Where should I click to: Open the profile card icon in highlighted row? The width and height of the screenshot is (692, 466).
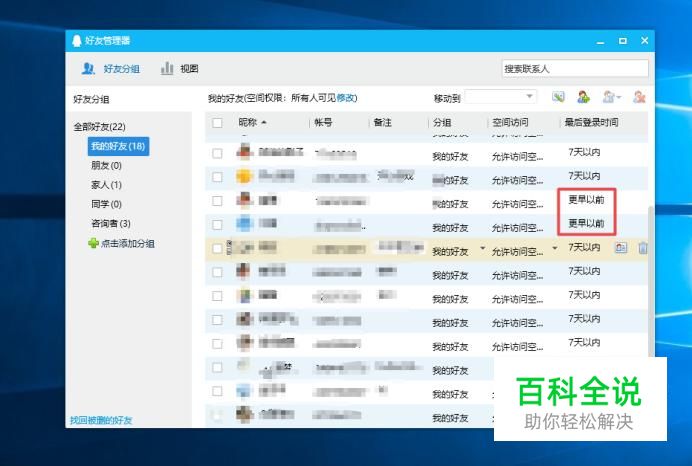[x=621, y=248]
